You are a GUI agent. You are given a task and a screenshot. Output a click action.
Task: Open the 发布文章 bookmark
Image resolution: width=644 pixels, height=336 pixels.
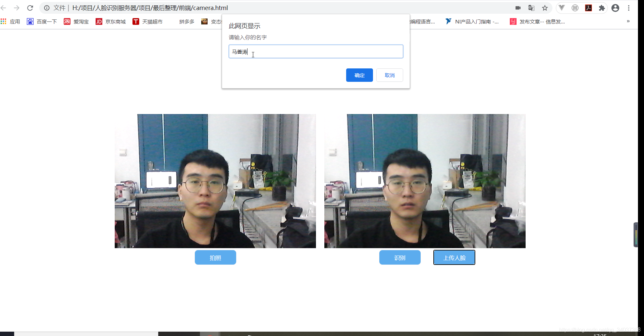pyautogui.click(x=537, y=21)
